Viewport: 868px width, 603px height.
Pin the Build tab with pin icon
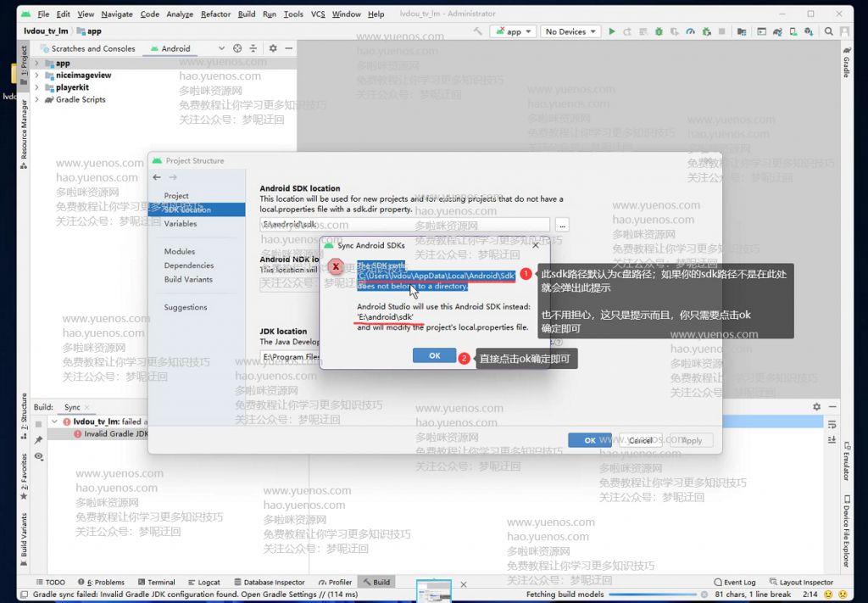coord(39,439)
